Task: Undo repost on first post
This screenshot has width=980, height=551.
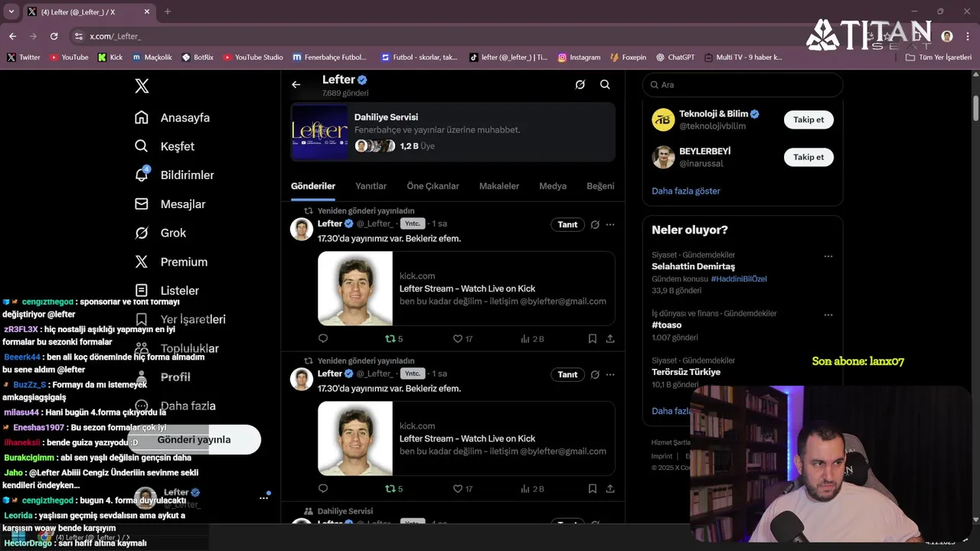Action: coord(394,338)
